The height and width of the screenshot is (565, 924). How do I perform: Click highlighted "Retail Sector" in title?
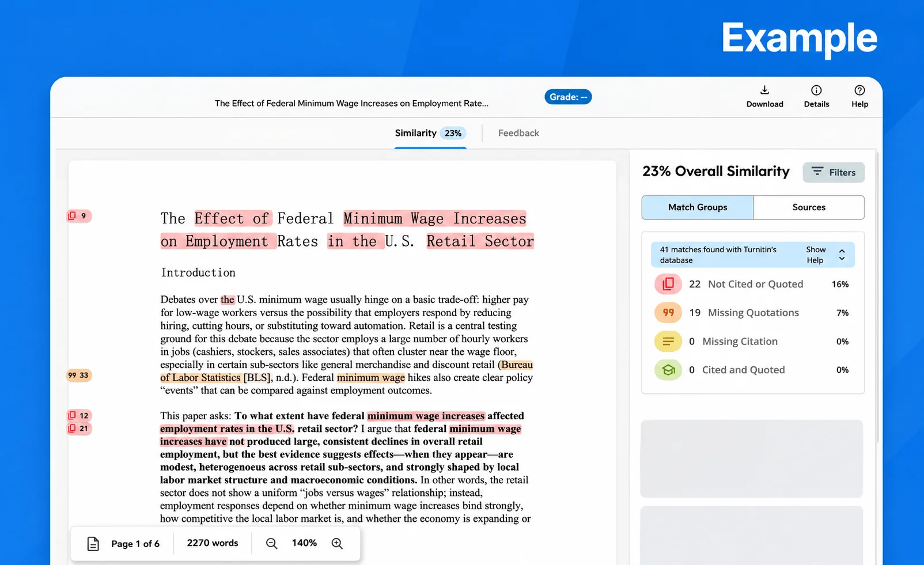click(x=480, y=241)
